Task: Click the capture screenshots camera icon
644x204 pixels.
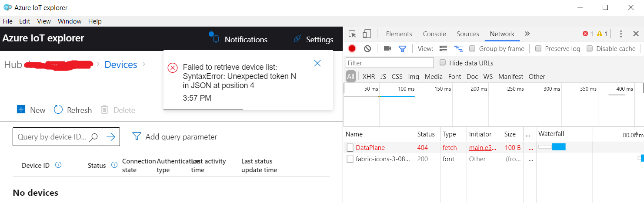Action: (x=387, y=49)
